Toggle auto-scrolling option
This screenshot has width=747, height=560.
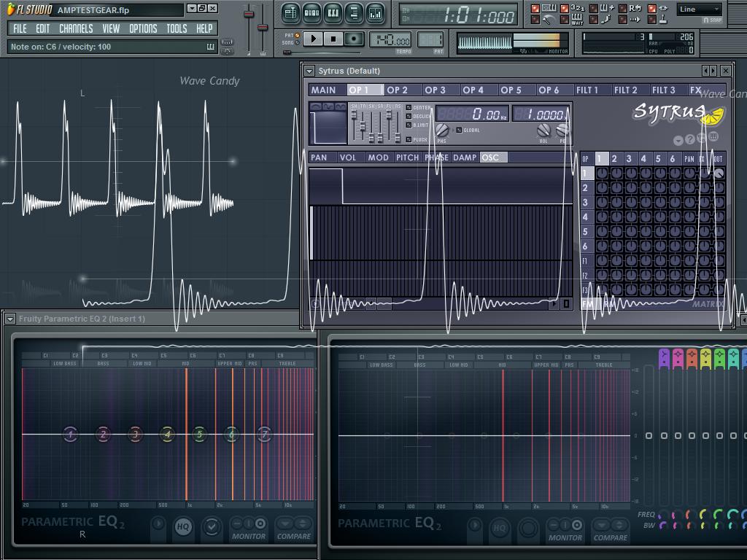click(623, 20)
